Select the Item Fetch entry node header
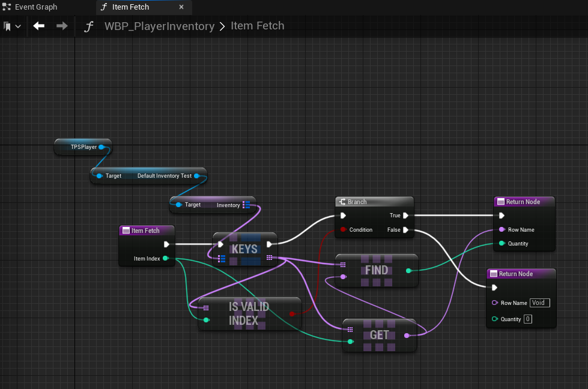This screenshot has width=588, height=389. pyautogui.click(x=147, y=231)
